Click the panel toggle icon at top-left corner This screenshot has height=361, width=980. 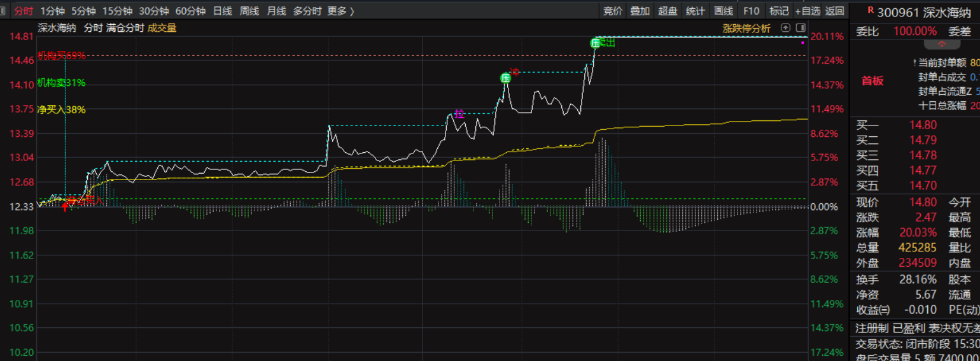pos(4,11)
